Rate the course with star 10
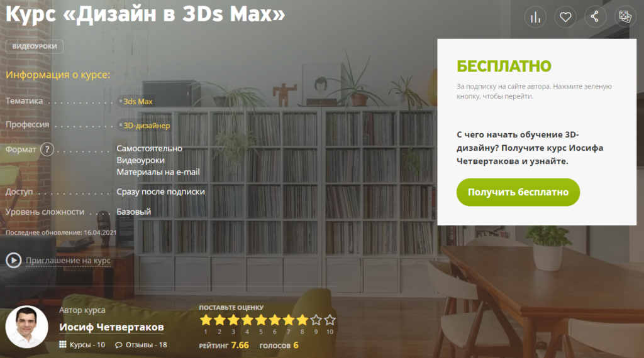 pos(330,320)
